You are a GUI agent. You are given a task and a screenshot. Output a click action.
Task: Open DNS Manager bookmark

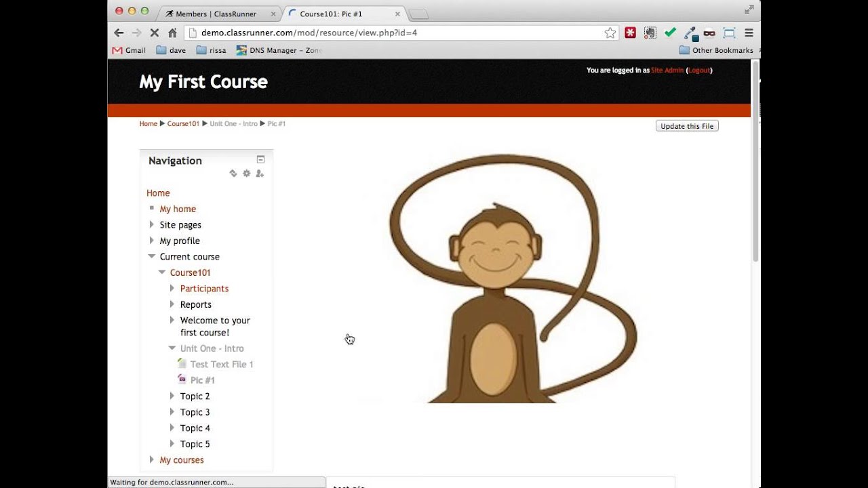coord(279,50)
